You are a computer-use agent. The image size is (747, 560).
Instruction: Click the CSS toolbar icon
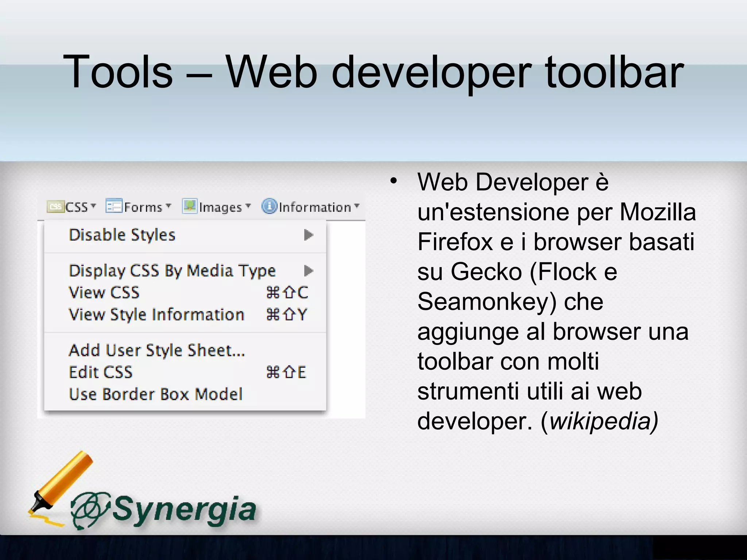(x=56, y=207)
